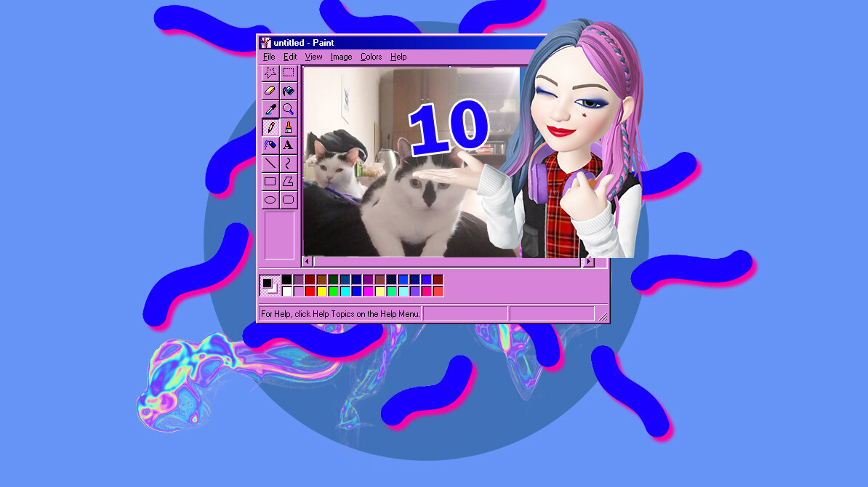This screenshot has height=487, width=868.
Task: Pick the hot pink palette swatch
Action: point(426,291)
